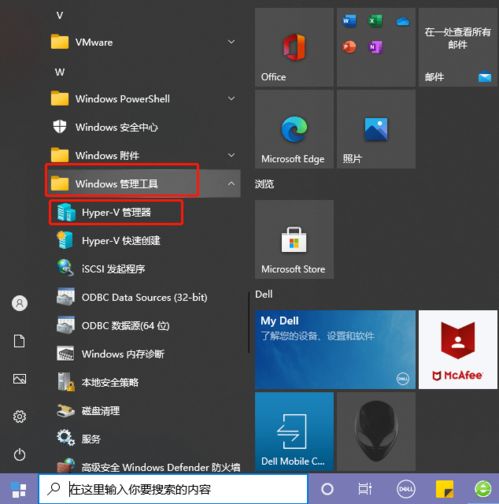Open the green browser taskbar icon
499x504 pixels.
point(483,489)
